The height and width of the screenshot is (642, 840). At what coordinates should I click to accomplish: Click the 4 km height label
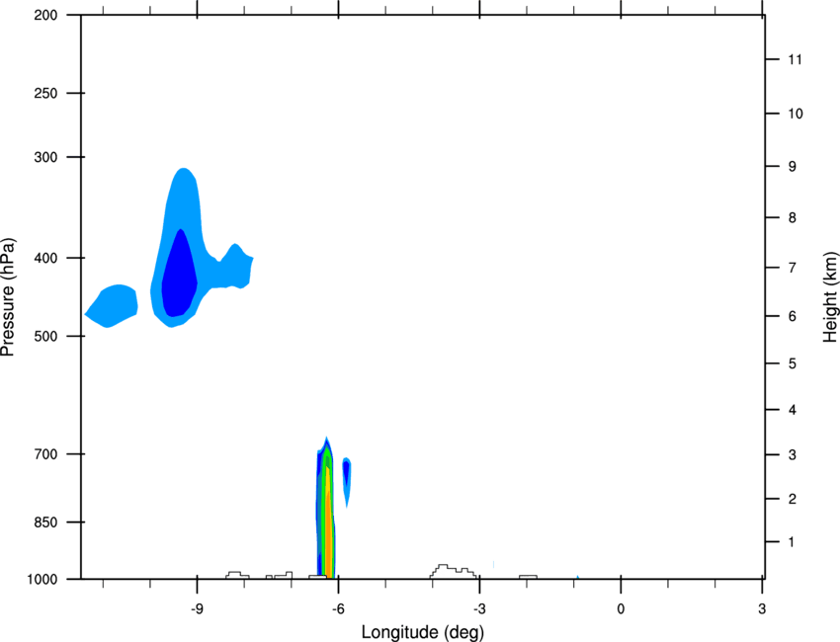[793, 410]
